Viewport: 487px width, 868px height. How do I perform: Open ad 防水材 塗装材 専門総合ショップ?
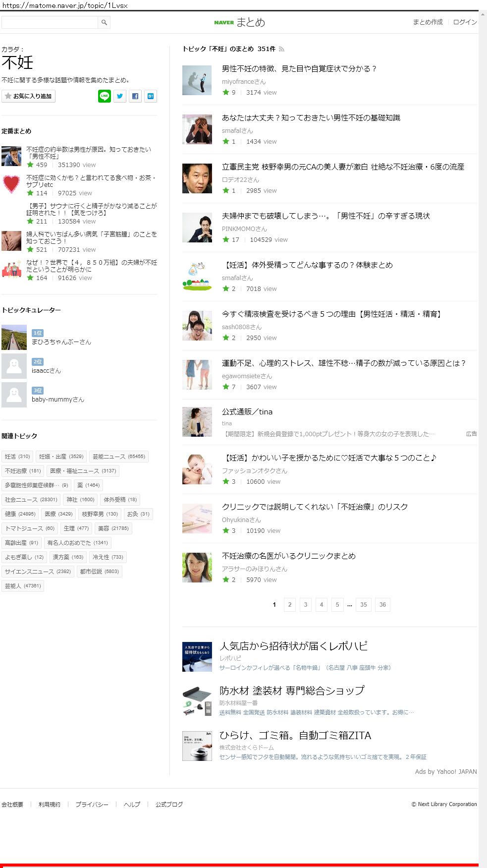click(292, 691)
